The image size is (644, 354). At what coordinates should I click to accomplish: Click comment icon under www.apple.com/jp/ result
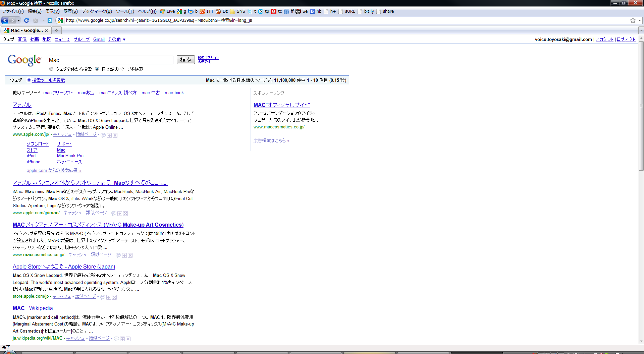click(103, 135)
